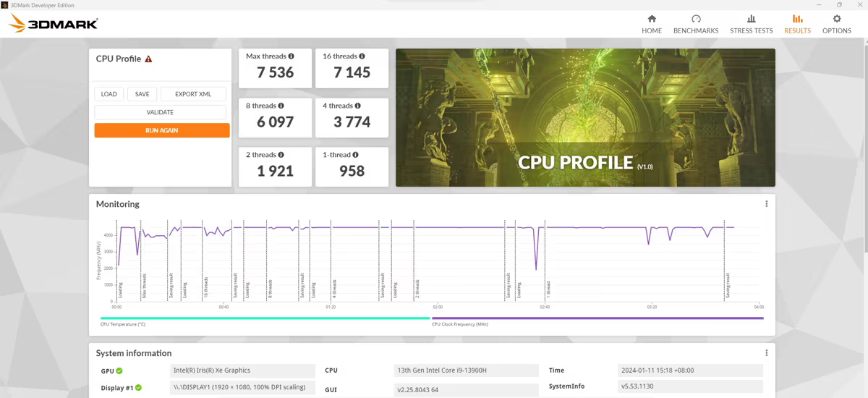Click the '1 thread' marker in the chart
The image size is (868, 398).
pyautogui.click(x=548, y=289)
